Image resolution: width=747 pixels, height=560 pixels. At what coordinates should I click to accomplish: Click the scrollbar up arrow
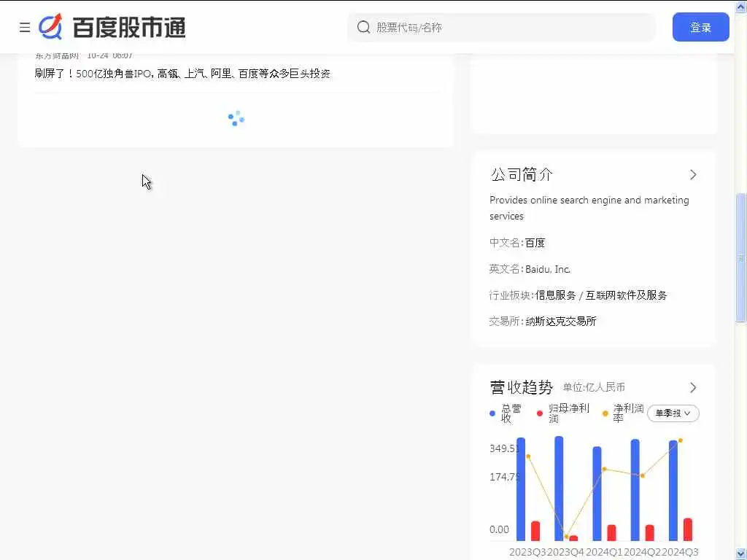[x=741, y=6]
